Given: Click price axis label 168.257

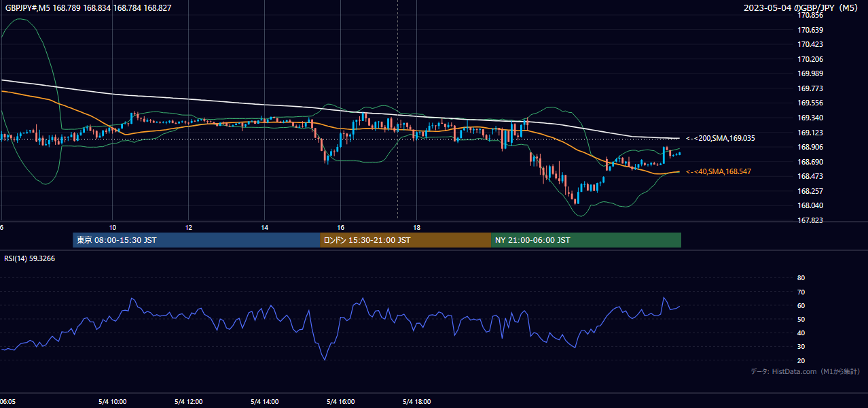Looking at the screenshot, I should point(810,191).
